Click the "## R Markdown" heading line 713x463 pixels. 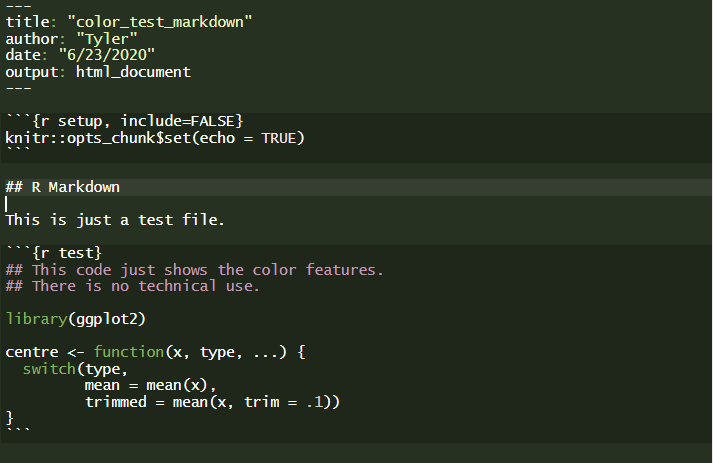[63, 187]
